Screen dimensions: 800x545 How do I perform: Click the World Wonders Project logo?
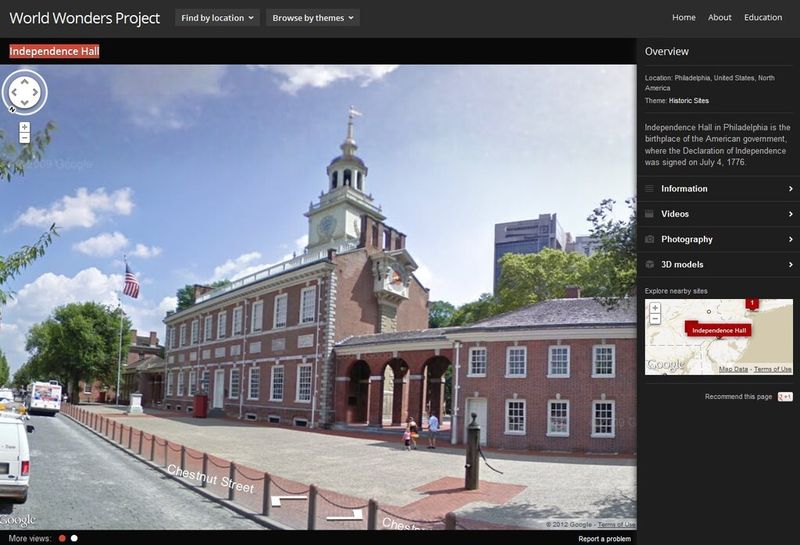coord(85,18)
